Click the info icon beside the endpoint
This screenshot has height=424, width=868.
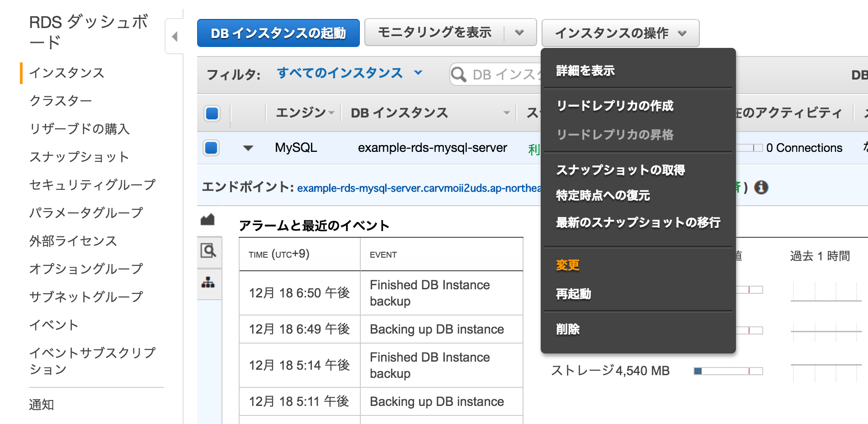click(x=761, y=187)
